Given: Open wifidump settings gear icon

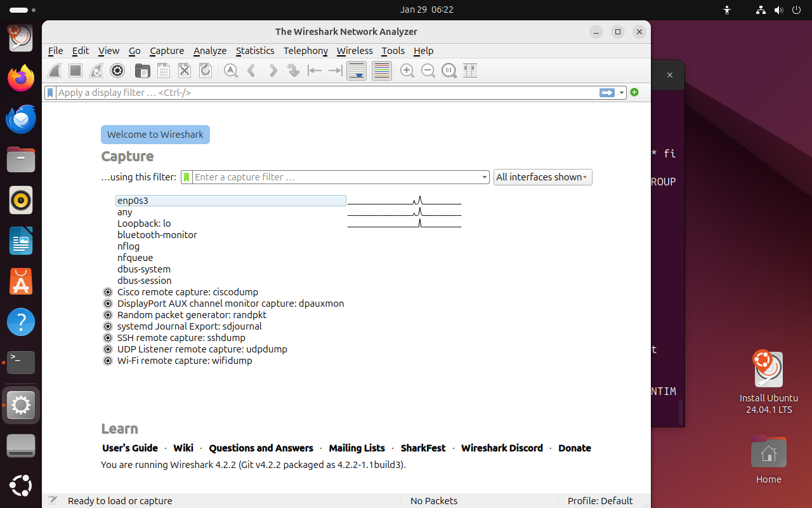Looking at the screenshot, I should (x=108, y=361).
